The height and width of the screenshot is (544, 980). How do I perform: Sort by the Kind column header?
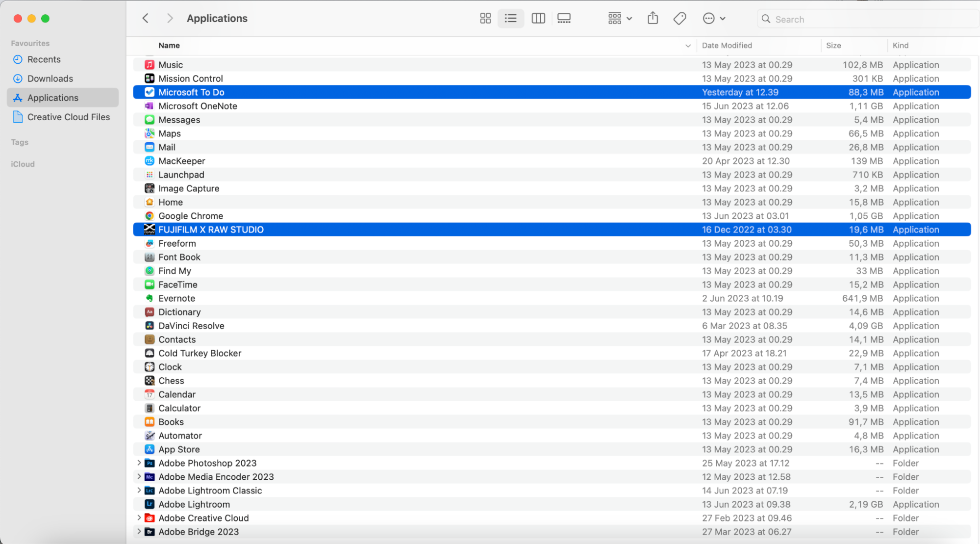[900, 45]
